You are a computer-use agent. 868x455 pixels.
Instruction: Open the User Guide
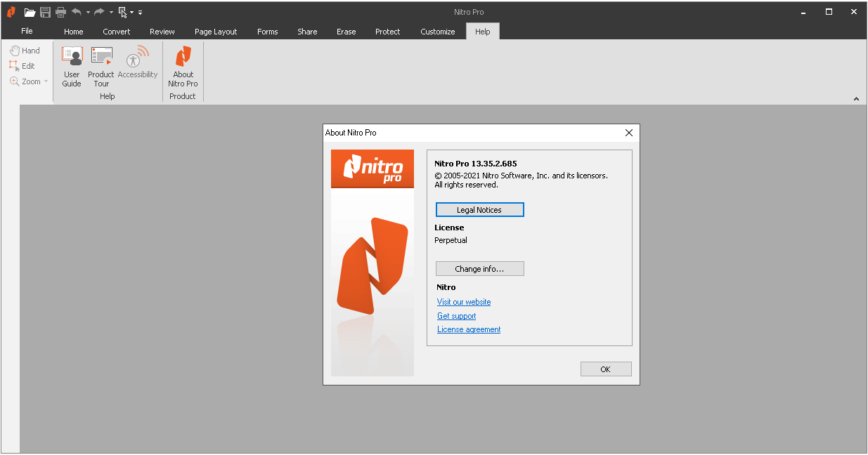(72, 67)
